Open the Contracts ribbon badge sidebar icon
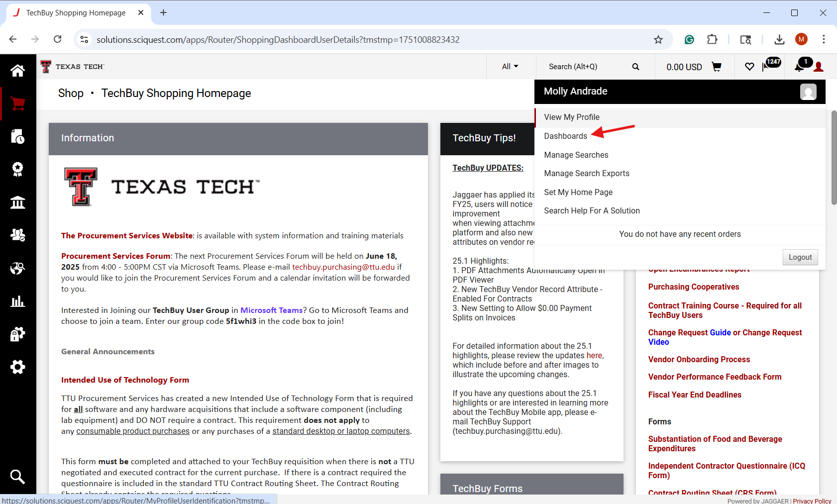 17,169
